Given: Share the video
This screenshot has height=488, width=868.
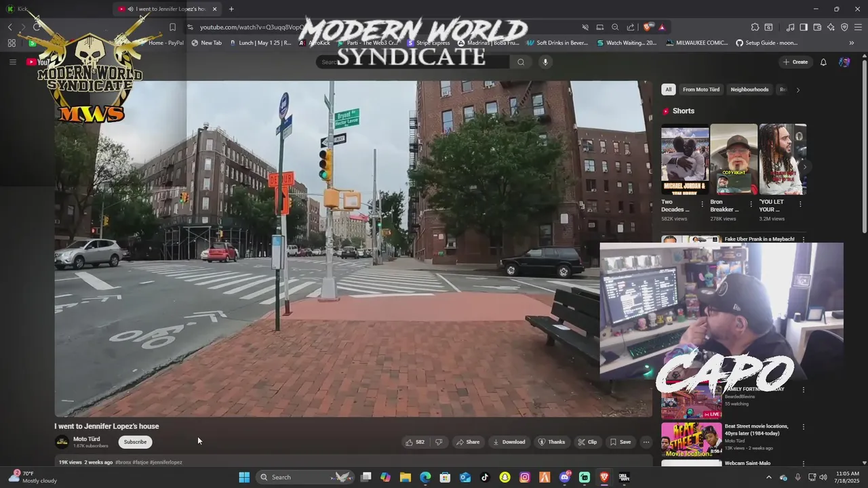Looking at the screenshot, I should 468,442.
